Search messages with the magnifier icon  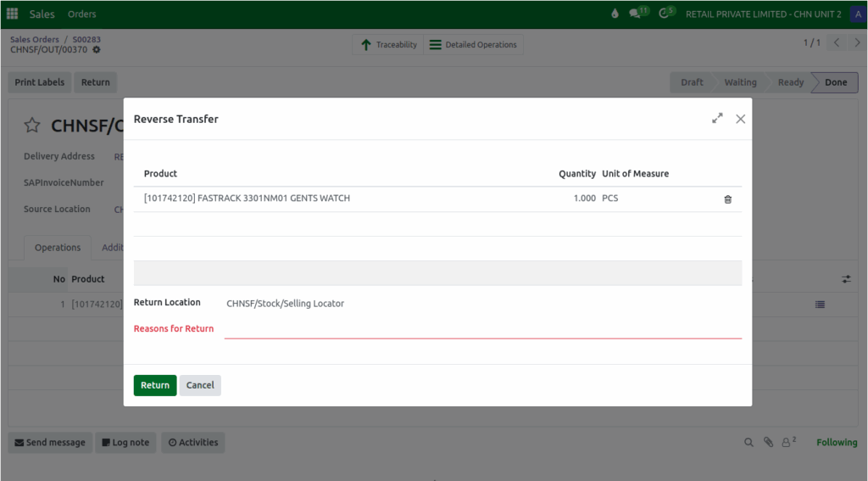[748, 442]
